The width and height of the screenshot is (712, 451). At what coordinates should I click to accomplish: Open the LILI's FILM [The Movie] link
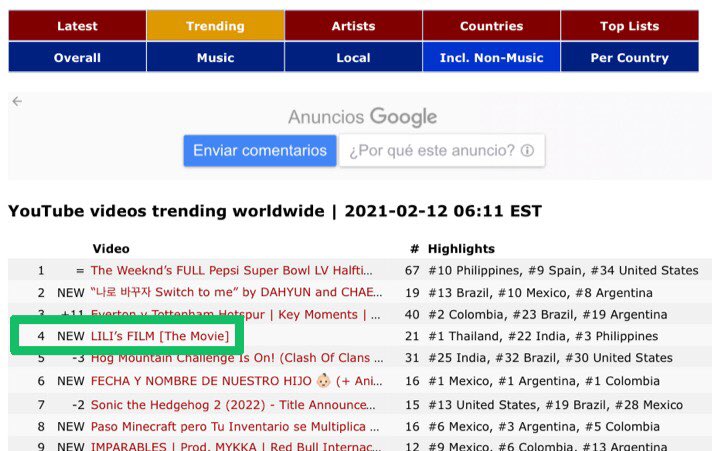pyautogui.click(x=160, y=336)
